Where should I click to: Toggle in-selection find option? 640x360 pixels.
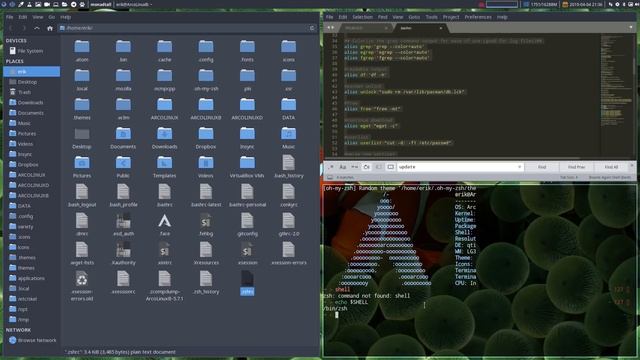point(378,167)
